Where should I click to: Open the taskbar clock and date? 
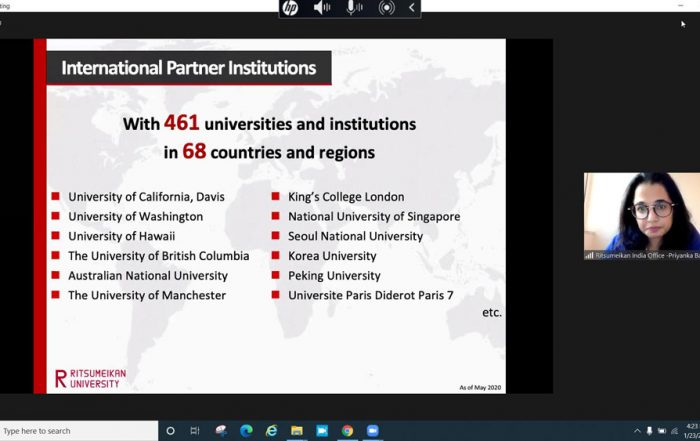click(x=692, y=431)
